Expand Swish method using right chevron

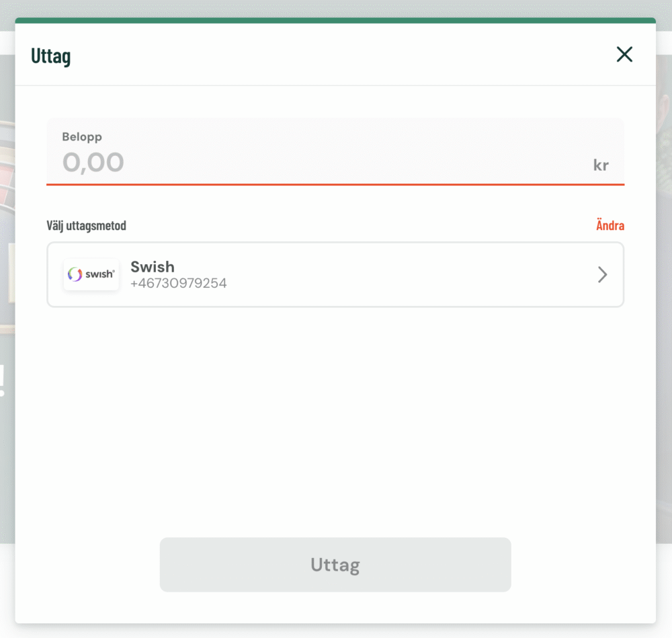602,274
